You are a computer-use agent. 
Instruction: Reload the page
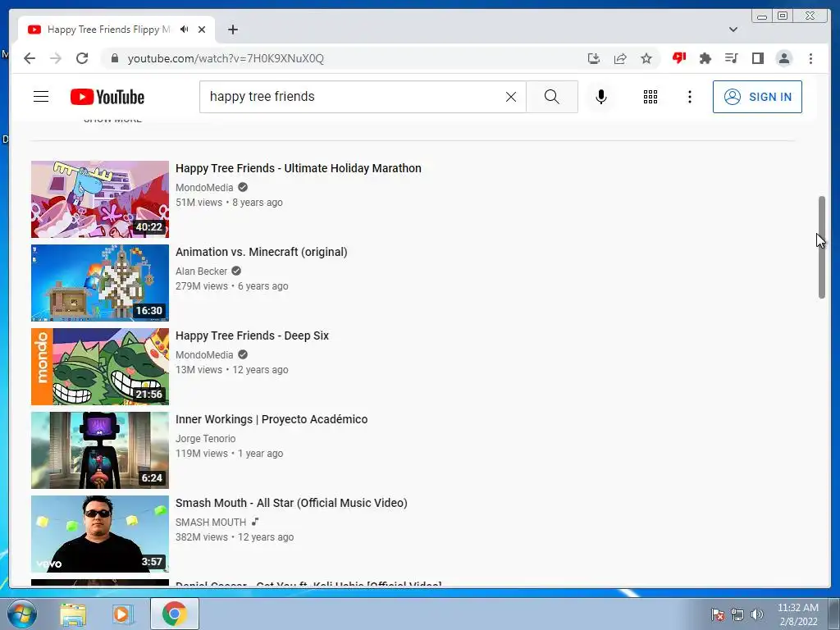82,58
